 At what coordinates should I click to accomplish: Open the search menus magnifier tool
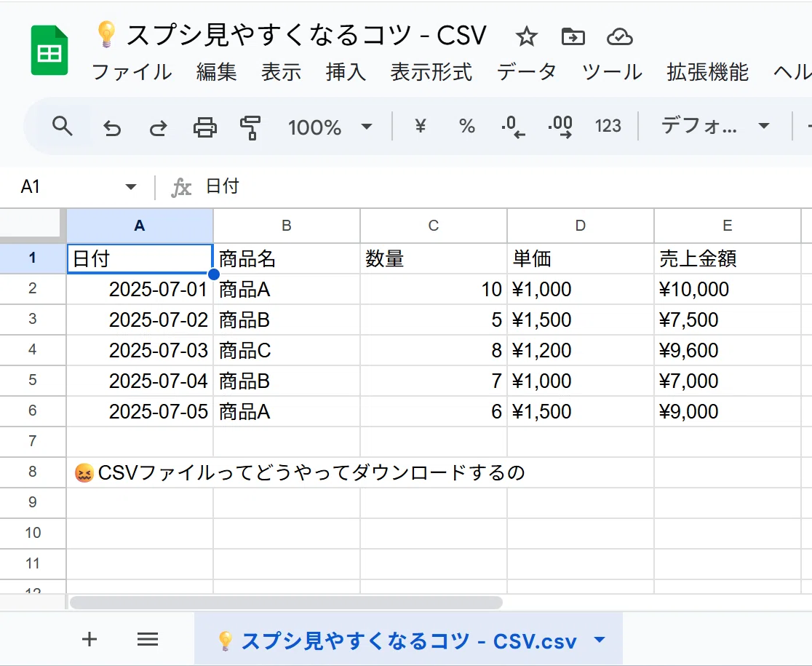coord(62,127)
